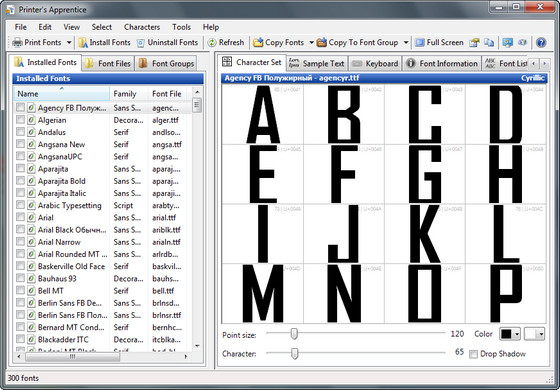Click the green Refresh icon
560x390 pixels.
click(x=212, y=42)
